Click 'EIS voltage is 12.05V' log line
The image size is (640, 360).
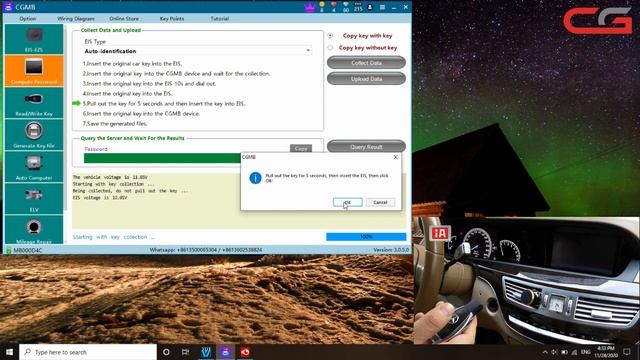pos(100,198)
